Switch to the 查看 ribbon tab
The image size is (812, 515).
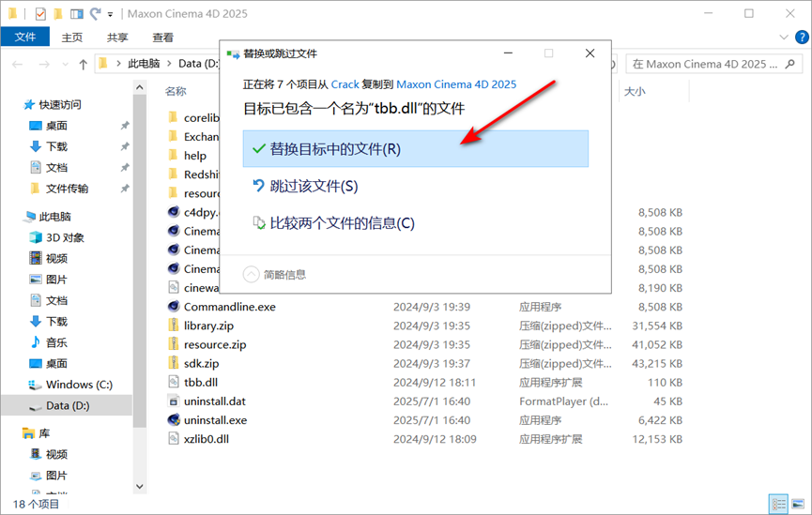tap(163, 38)
